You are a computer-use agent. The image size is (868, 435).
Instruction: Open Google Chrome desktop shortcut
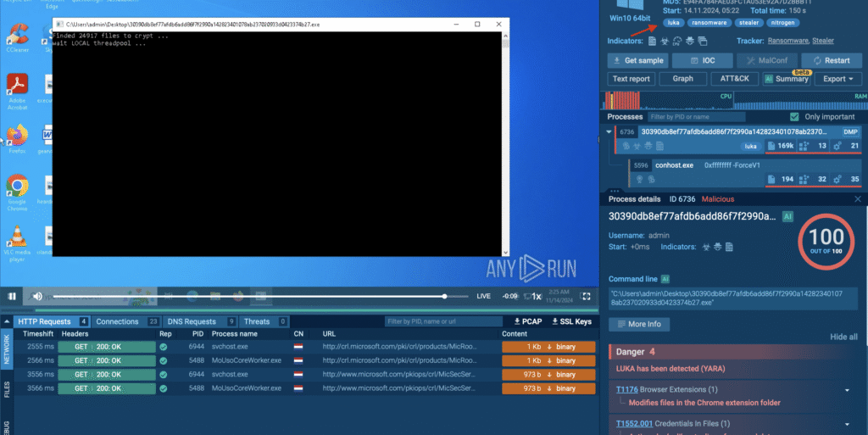pyautogui.click(x=17, y=192)
